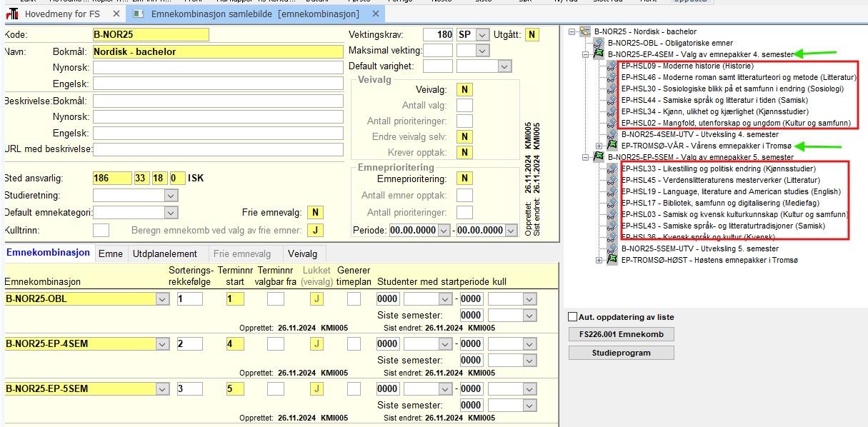
Task: Click the FS icon on Hovedmeny tab
Action: (x=12, y=14)
